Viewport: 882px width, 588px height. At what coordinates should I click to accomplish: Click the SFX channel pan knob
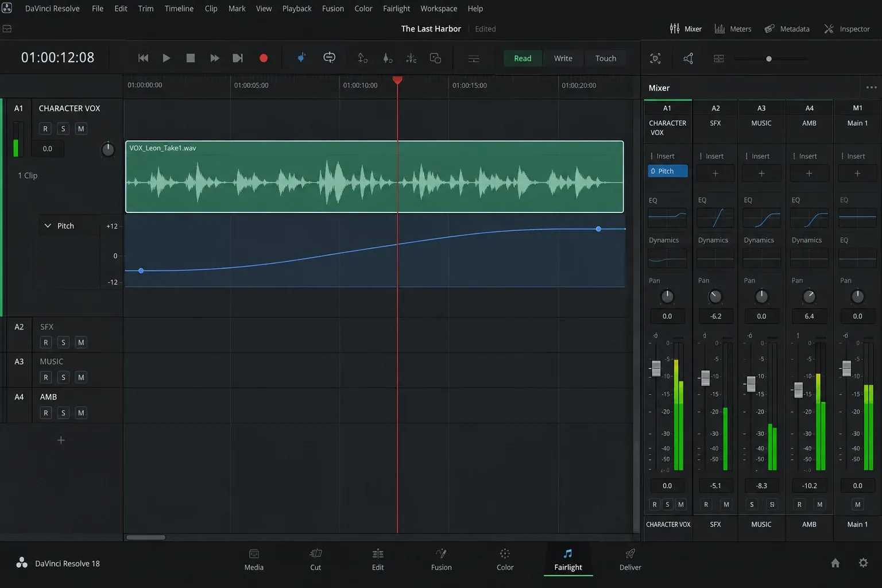pos(715,296)
